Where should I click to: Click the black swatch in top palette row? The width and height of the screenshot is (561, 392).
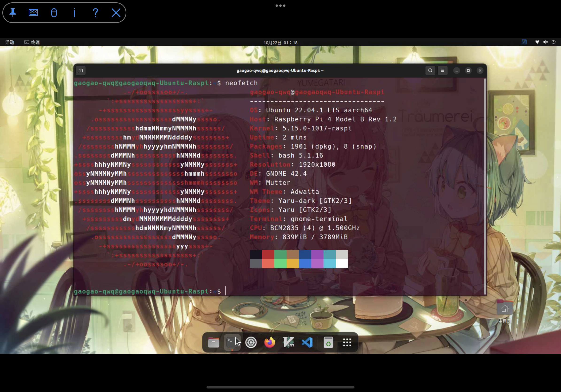[x=256, y=255]
